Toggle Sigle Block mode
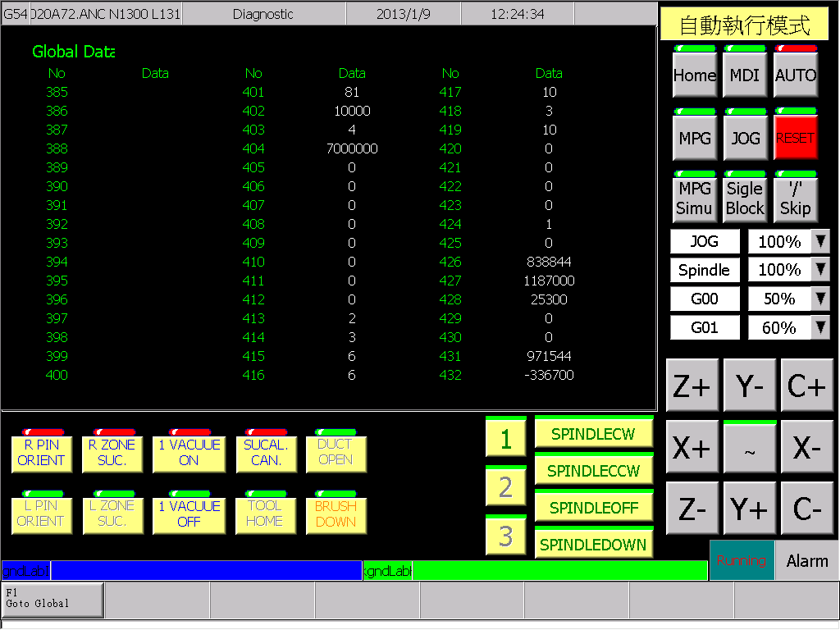Viewport: 840px width, 630px height. [745, 197]
